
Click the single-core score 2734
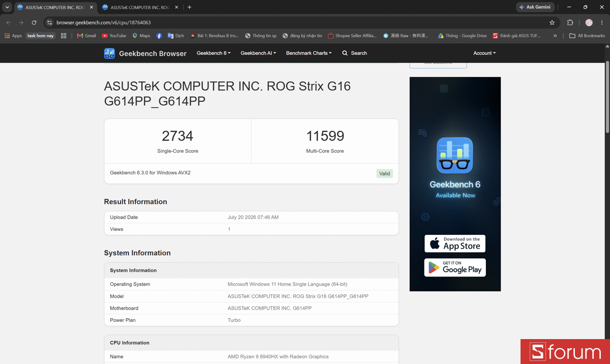[177, 136]
